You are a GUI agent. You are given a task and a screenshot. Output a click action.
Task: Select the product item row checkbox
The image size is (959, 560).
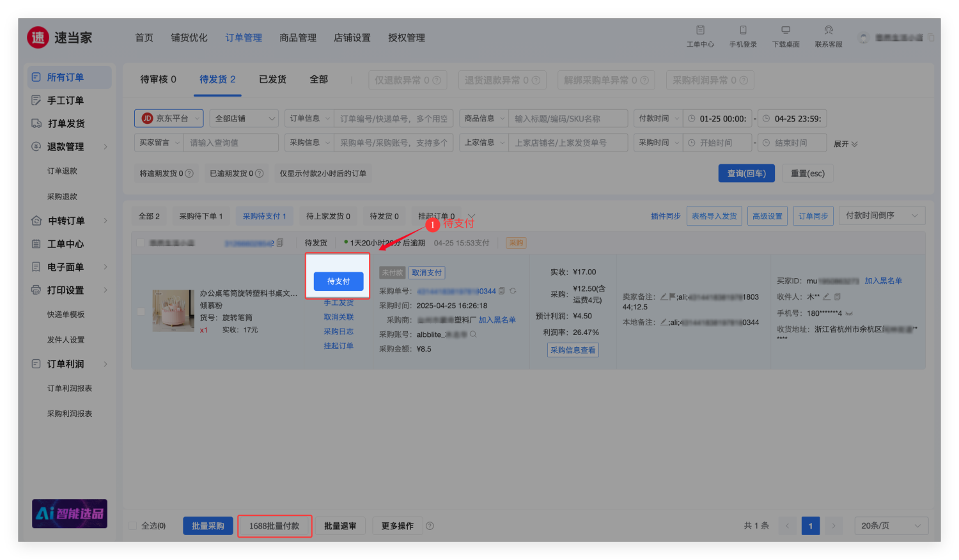point(141,312)
